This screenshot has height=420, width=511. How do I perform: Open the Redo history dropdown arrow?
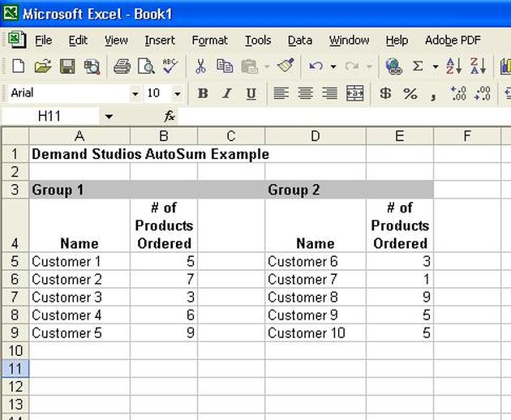click(x=369, y=66)
